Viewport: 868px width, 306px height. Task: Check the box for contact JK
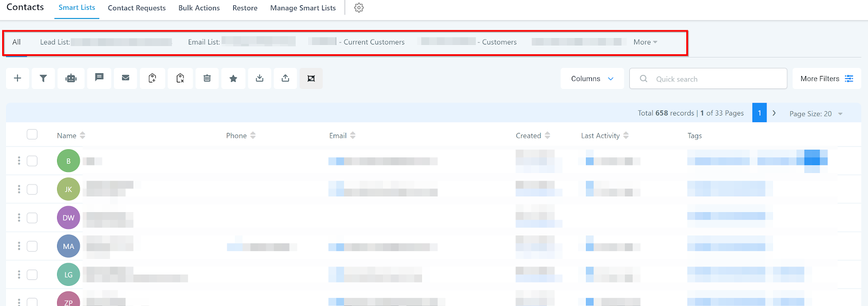coord(32,189)
